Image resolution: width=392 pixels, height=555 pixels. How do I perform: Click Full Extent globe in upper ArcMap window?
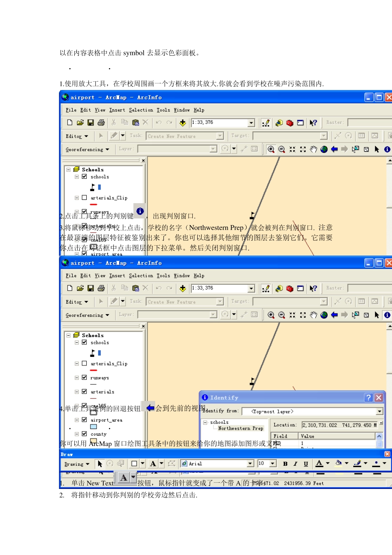coord(324,149)
